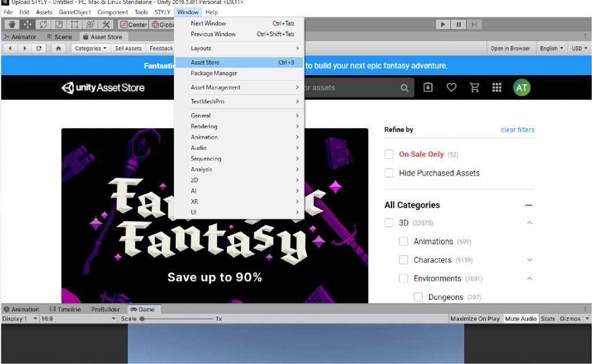The height and width of the screenshot is (364, 592).
Task: Open the wishlist heart icon
Action: coord(451,87)
